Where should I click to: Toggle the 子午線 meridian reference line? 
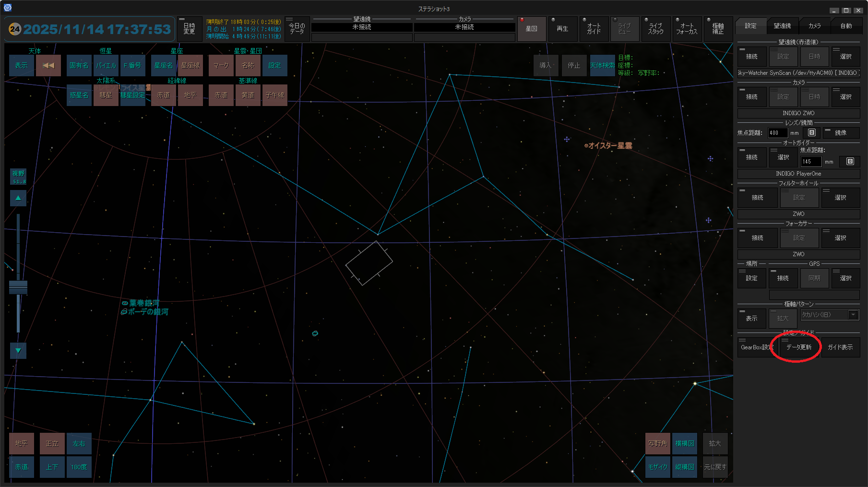(x=274, y=95)
